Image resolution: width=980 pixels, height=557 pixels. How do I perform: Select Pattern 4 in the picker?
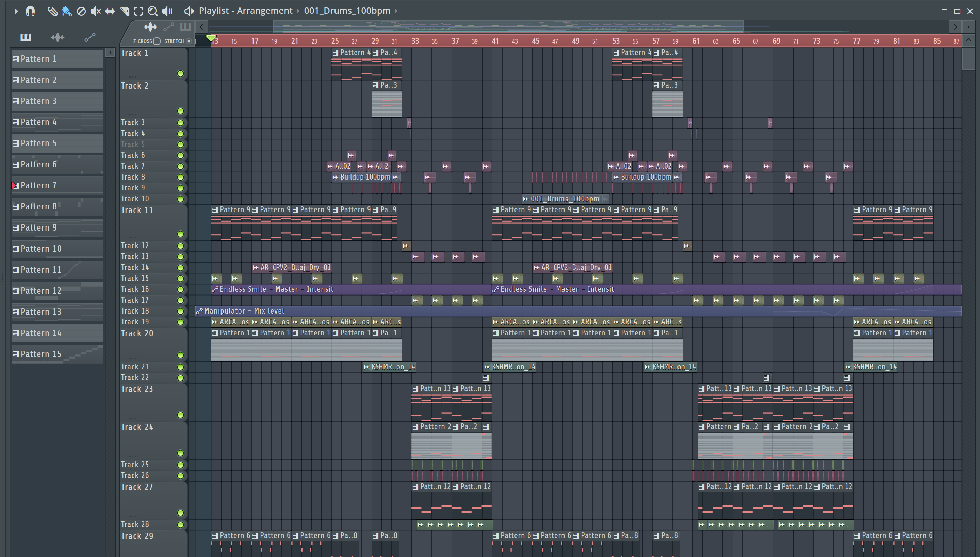point(58,122)
